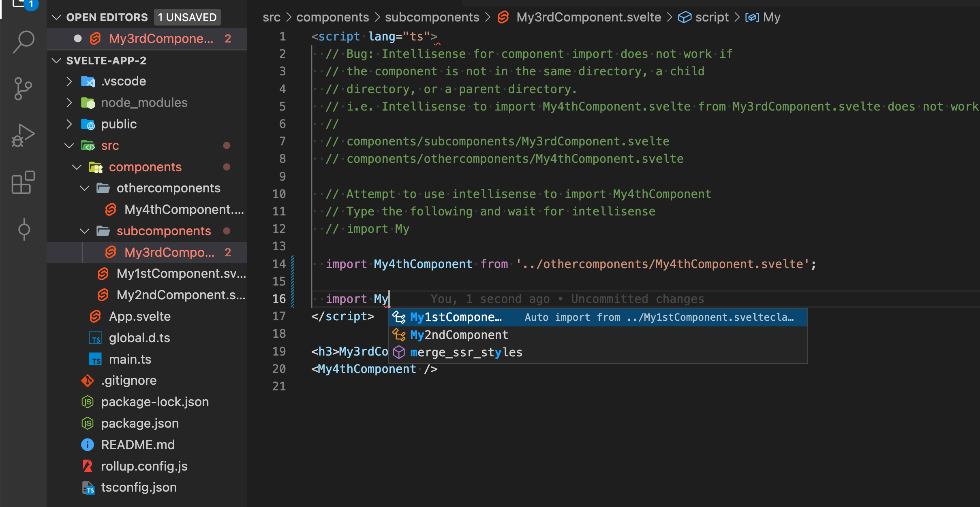Click the 1 UNSAVED badge

click(x=187, y=17)
